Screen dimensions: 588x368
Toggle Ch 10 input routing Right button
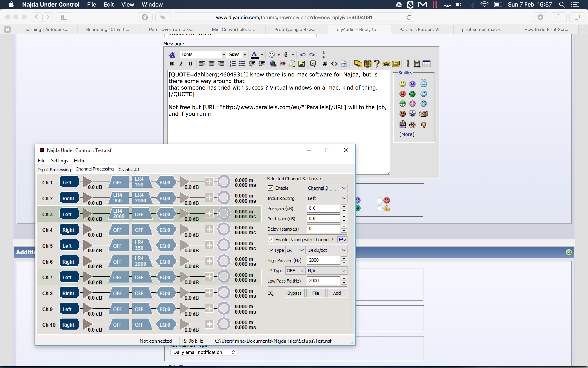[x=69, y=324]
